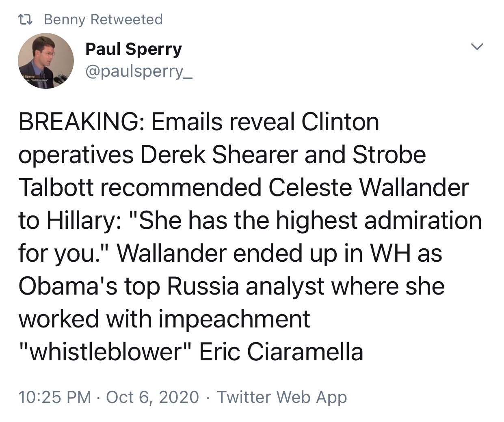
Task: Click the retweet arrows icon
Action: [27, 19]
